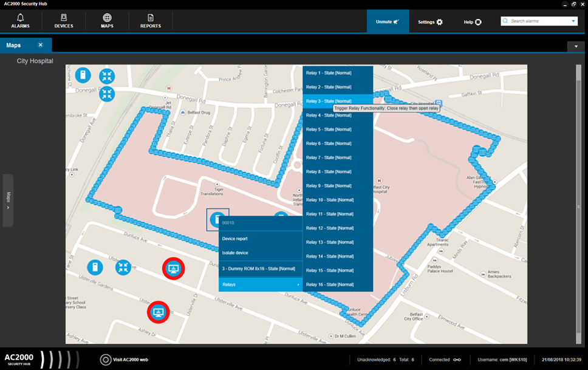
Task: Click the Tiger Translations map marker
Action: [217, 184]
